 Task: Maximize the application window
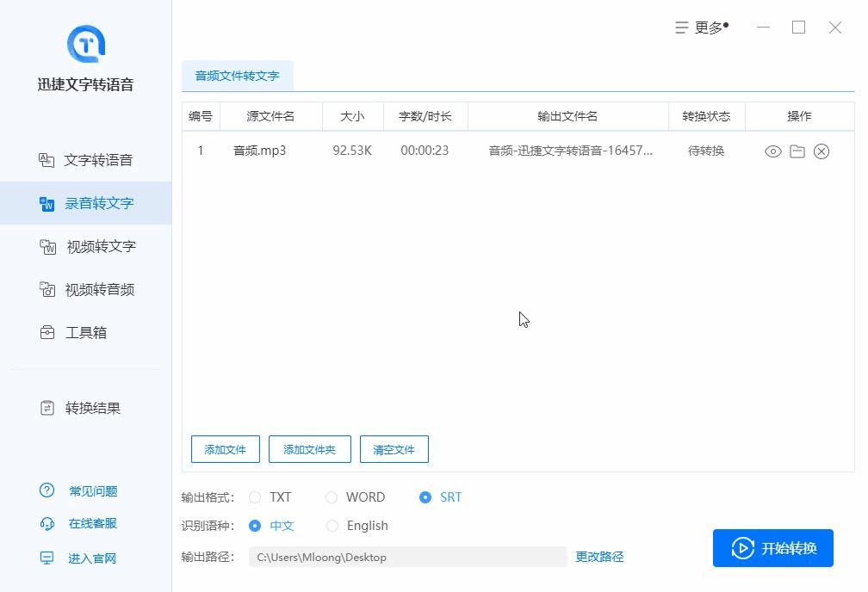coord(798,28)
